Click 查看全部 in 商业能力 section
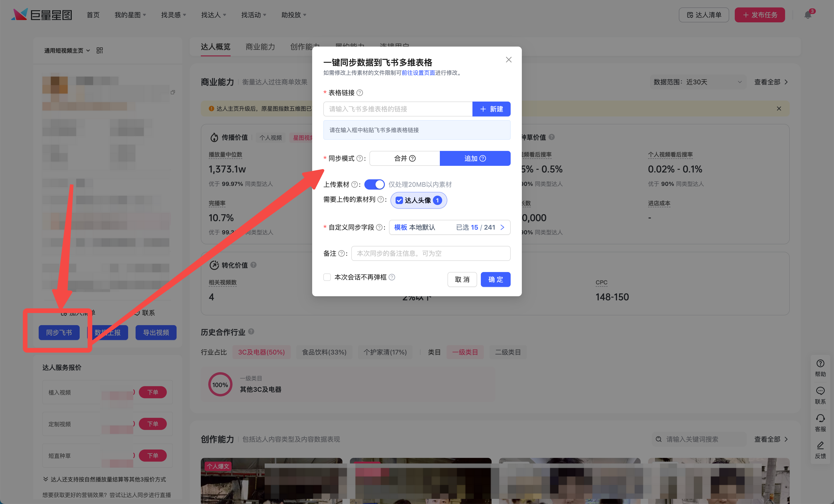Viewport: 834px width, 504px height. click(771, 82)
